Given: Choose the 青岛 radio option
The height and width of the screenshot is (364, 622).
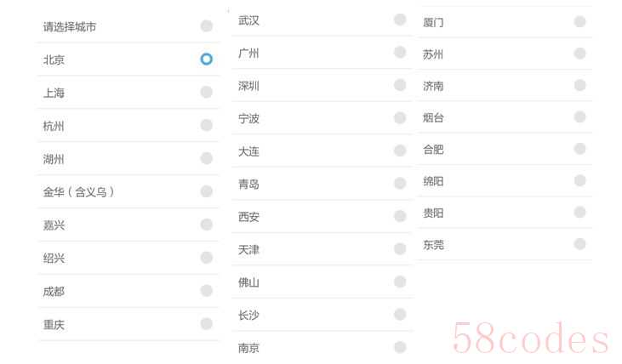Looking at the screenshot, I should 400,183.
